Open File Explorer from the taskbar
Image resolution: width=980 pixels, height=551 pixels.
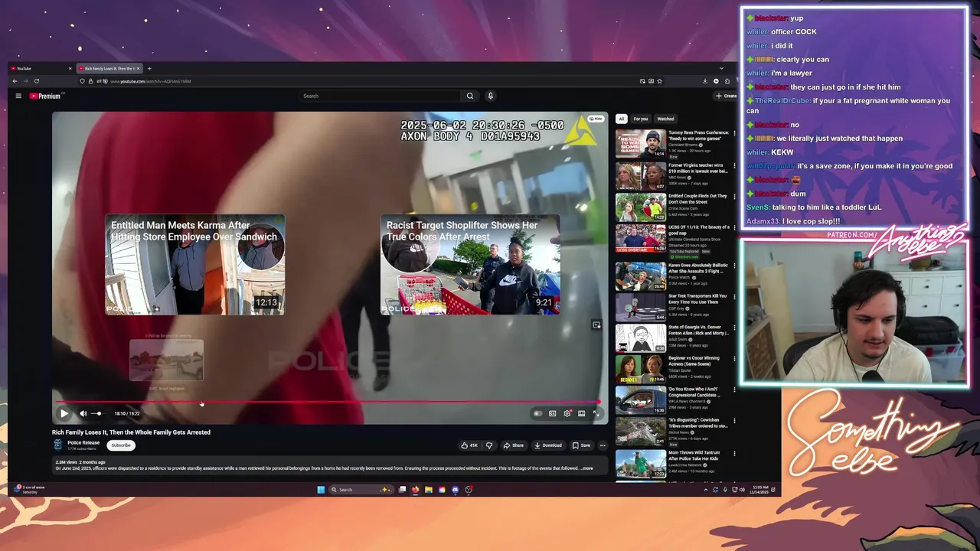coord(429,490)
